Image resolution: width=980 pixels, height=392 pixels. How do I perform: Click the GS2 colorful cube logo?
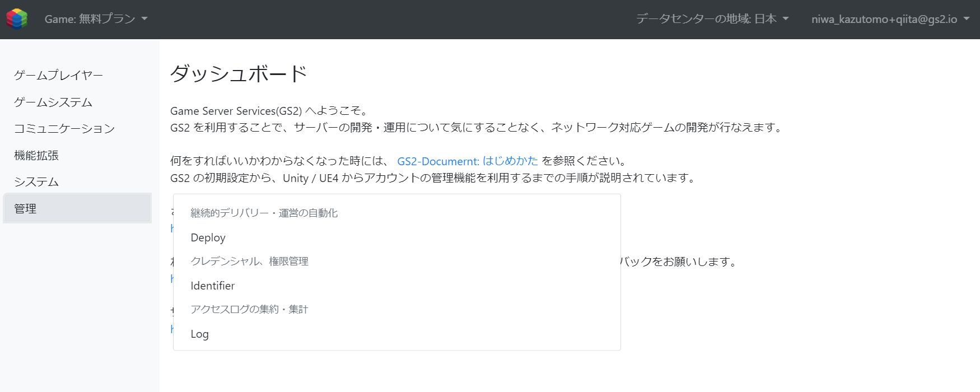17,18
